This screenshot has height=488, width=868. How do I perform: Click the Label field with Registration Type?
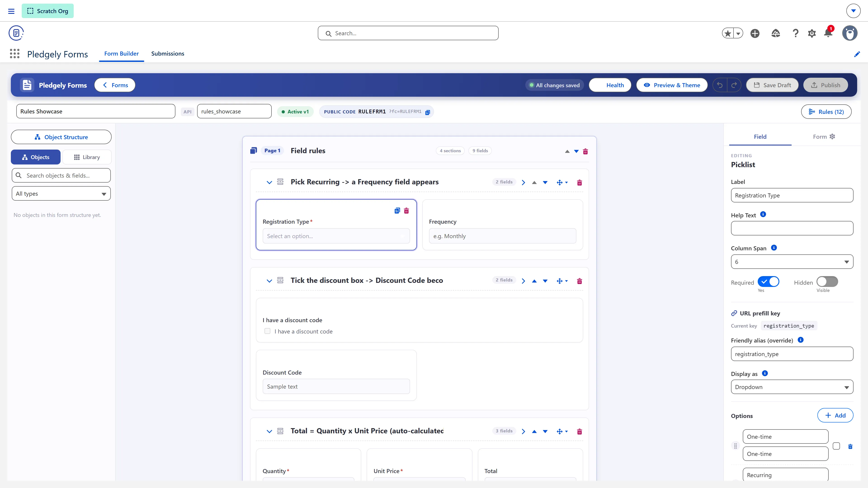[x=792, y=196]
